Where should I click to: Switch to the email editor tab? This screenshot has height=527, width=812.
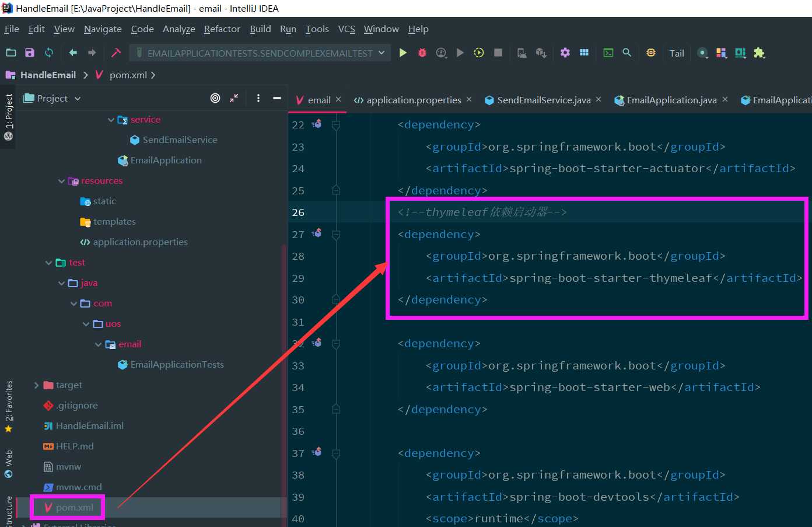(x=318, y=100)
